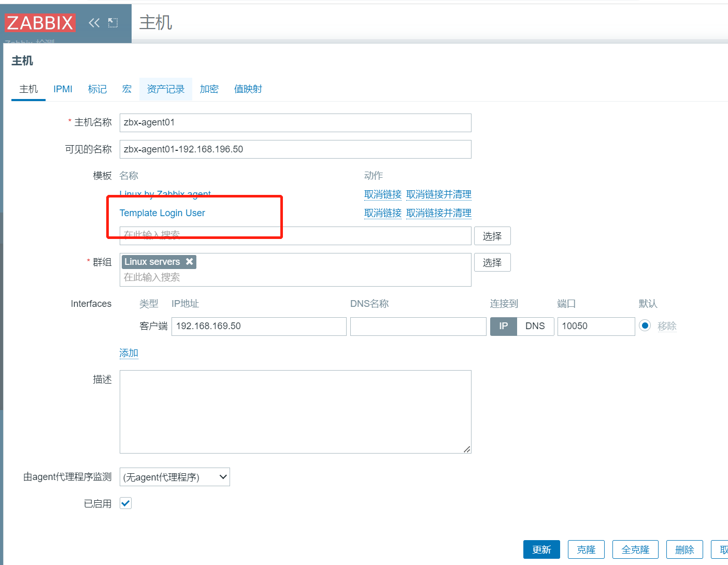This screenshot has width=728, height=565.
Task: Click the 可见的名称 input field
Action: click(295, 149)
